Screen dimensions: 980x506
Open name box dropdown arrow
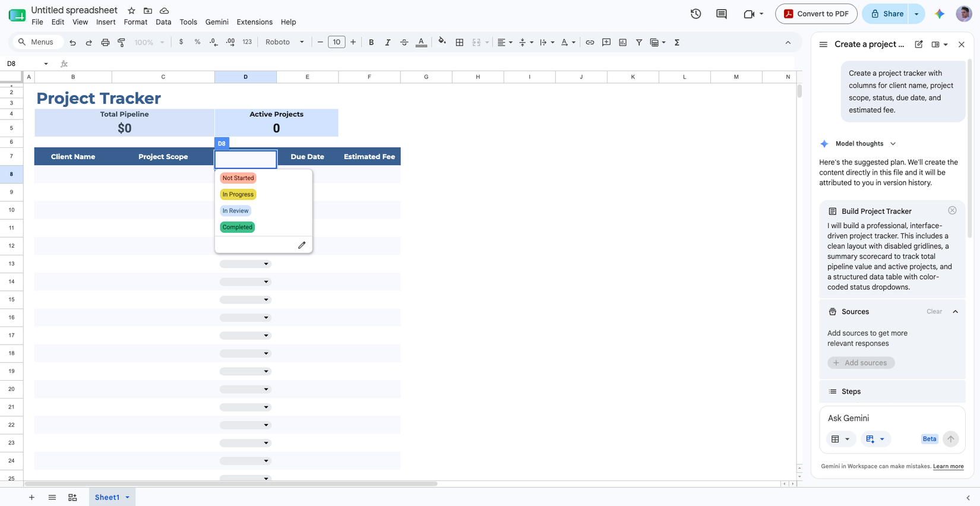point(46,64)
